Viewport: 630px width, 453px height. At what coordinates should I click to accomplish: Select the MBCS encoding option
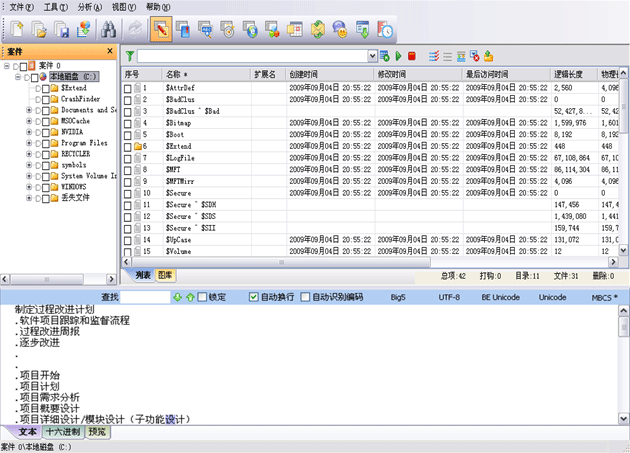[604, 298]
